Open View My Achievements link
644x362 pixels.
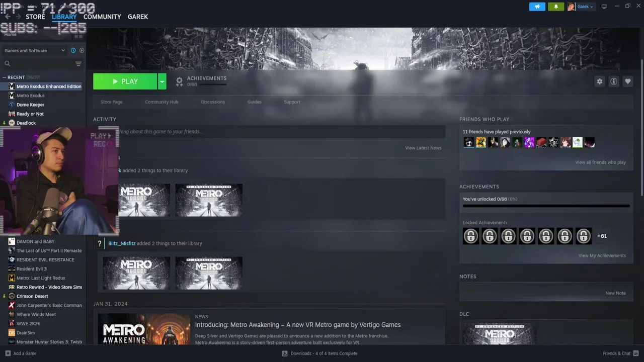pos(602,255)
